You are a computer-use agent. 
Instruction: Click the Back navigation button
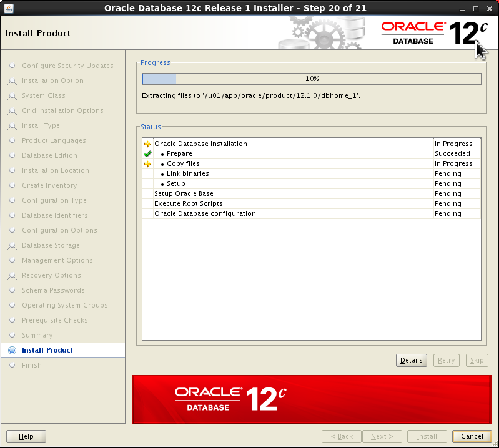click(x=342, y=436)
